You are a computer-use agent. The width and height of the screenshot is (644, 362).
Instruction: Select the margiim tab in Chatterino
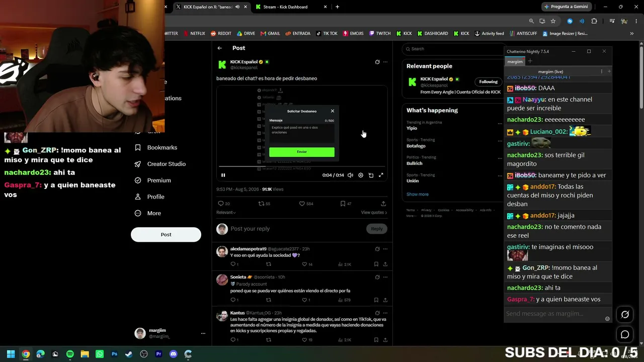pos(515,62)
